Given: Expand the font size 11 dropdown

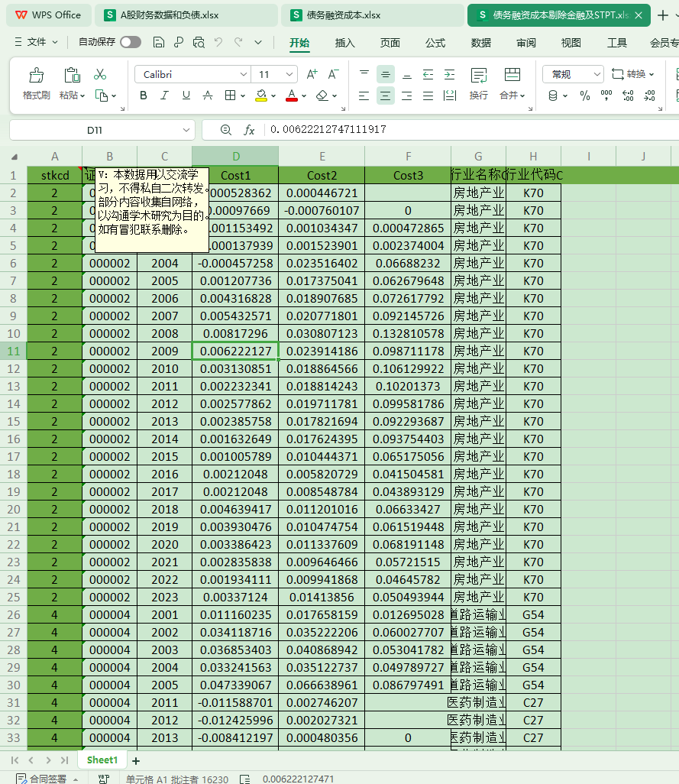Looking at the screenshot, I should 289,74.
